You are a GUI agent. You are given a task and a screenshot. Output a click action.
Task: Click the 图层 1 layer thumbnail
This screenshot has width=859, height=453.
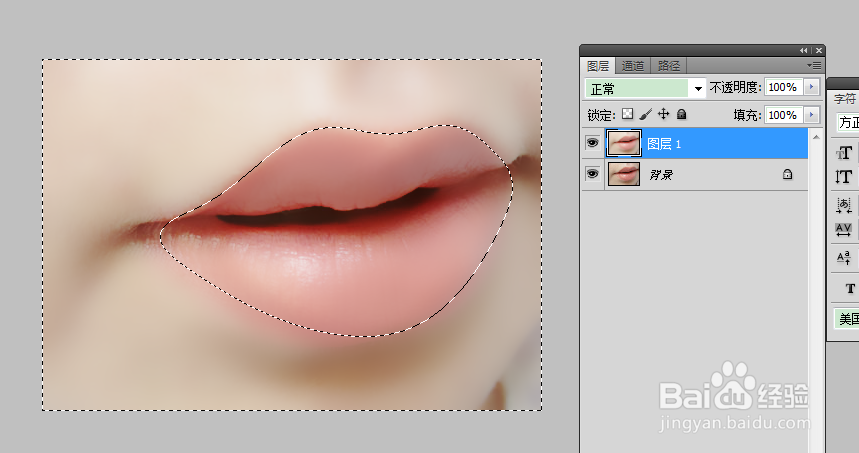point(623,144)
